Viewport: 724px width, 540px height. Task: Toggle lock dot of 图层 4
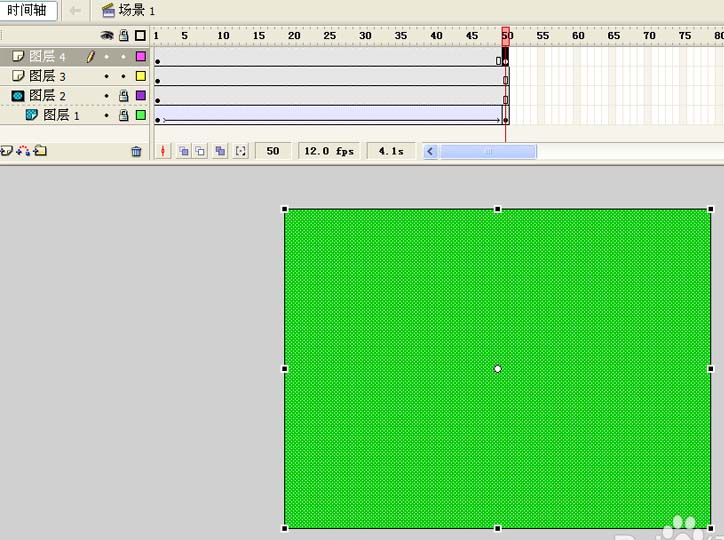[123, 57]
